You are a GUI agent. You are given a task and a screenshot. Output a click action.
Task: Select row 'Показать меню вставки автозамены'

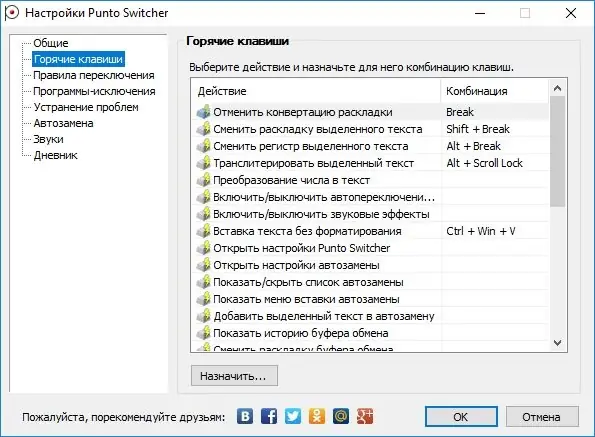pyautogui.click(x=370, y=299)
